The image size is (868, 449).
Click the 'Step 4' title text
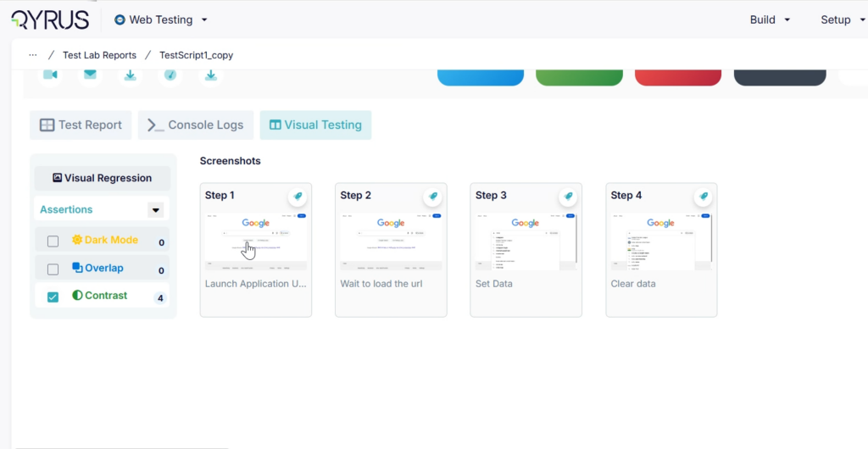click(x=626, y=195)
